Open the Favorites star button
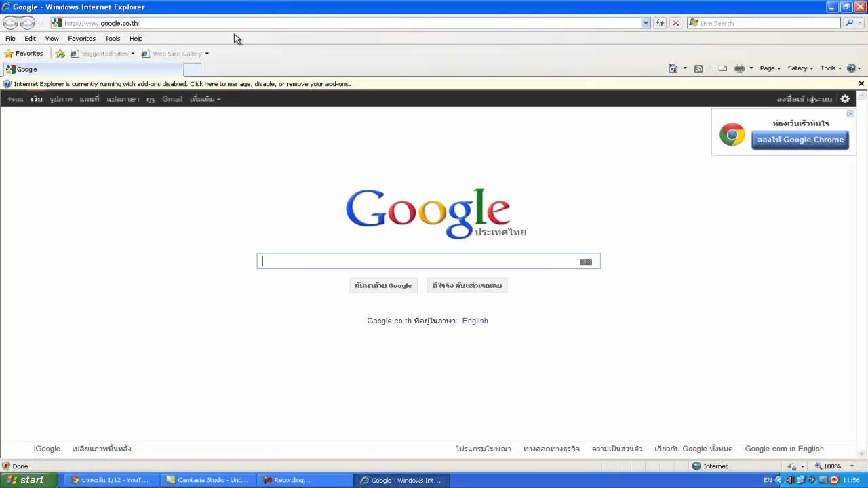868x488 pixels. (x=24, y=54)
